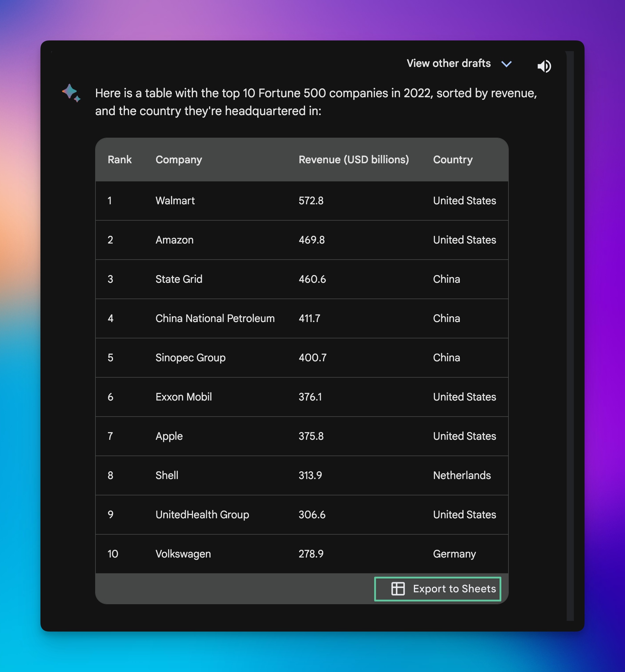
Task: Click revenue value 411.7
Action: (x=309, y=318)
